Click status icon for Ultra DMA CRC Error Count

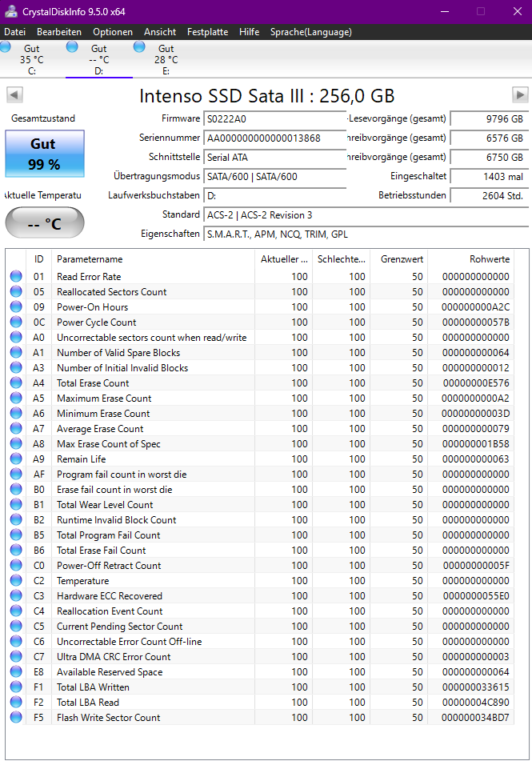click(x=16, y=656)
